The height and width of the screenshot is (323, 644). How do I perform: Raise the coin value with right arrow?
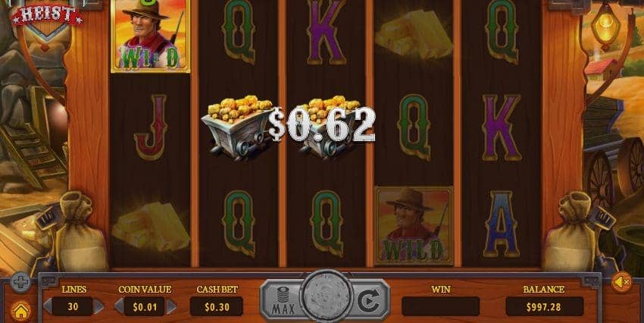point(171,306)
